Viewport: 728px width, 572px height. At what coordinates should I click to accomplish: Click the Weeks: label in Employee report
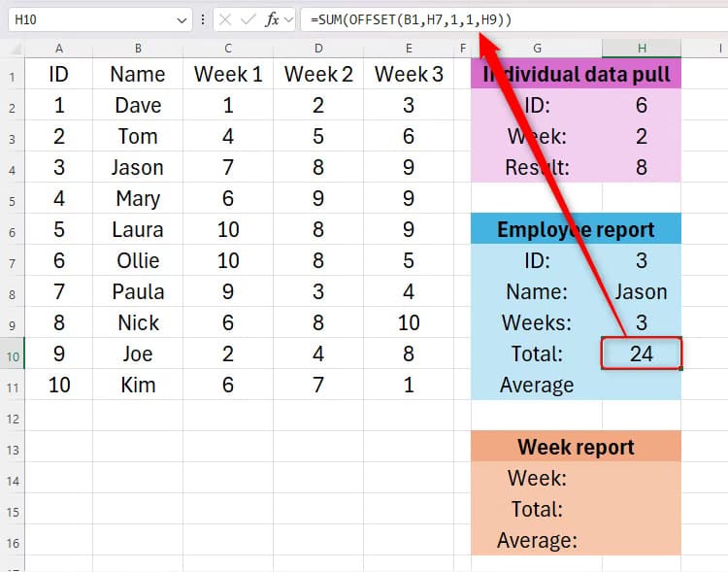[x=537, y=322]
